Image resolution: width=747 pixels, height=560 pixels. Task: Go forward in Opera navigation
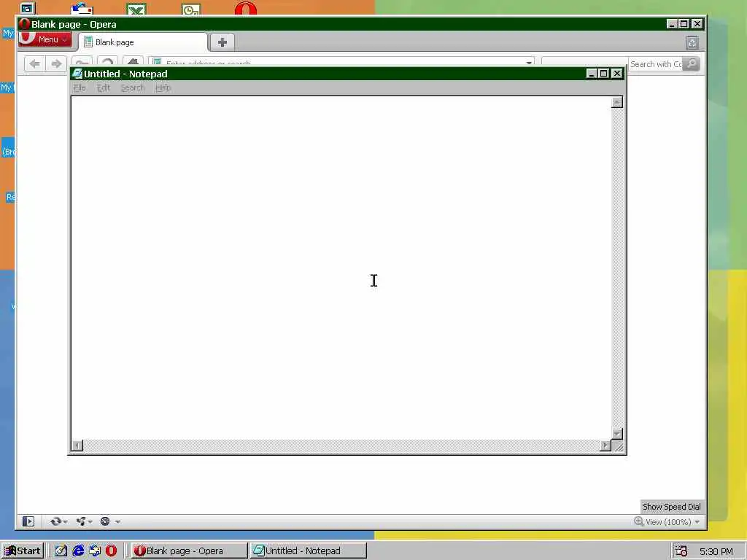pyautogui.click(x=56, y=63)
